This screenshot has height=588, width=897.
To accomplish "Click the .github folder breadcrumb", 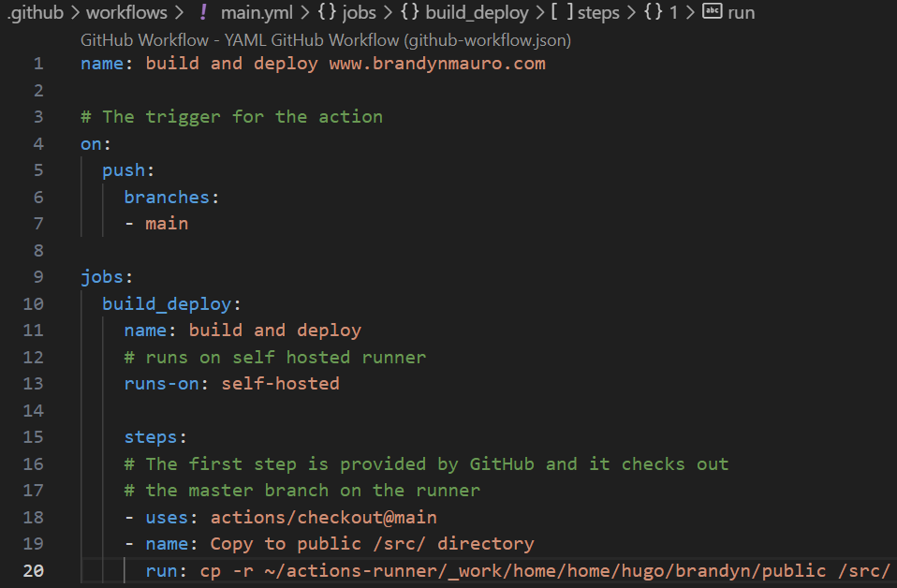I will coord(34,12).
